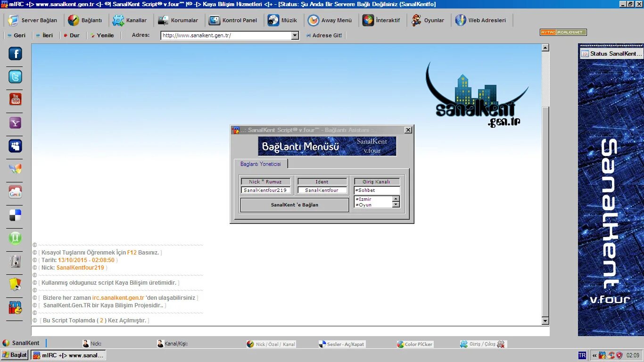The image size is (644, 362).
Task: Click the Nick: status bar item
Action: pyautogui.click(x=92, y=344)
